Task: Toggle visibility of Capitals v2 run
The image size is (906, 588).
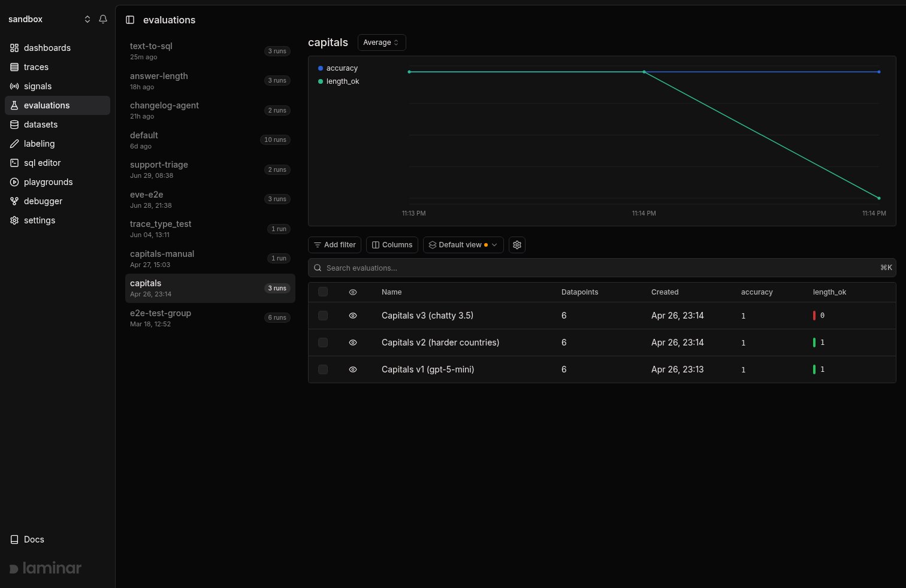Action: click(353, 343)
